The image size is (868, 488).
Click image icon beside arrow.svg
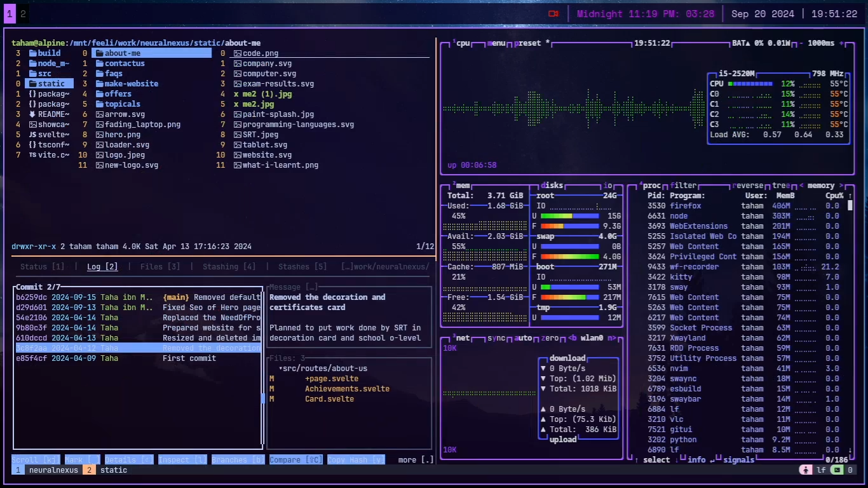click(100, 114)
